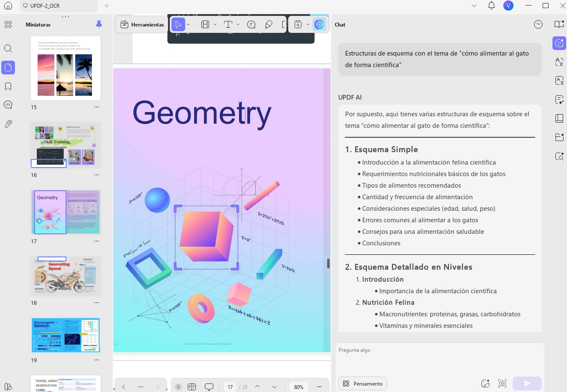Select the page thumbnails panel icon
The image size is (567, 392).
(x=8, y=68)
